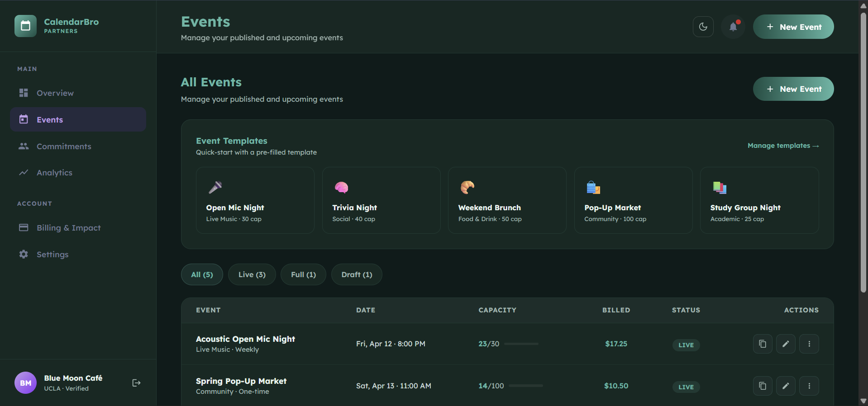Click the Commitments people icon
868x406 pixels.
pyautogui.click(x=24, y=146)
